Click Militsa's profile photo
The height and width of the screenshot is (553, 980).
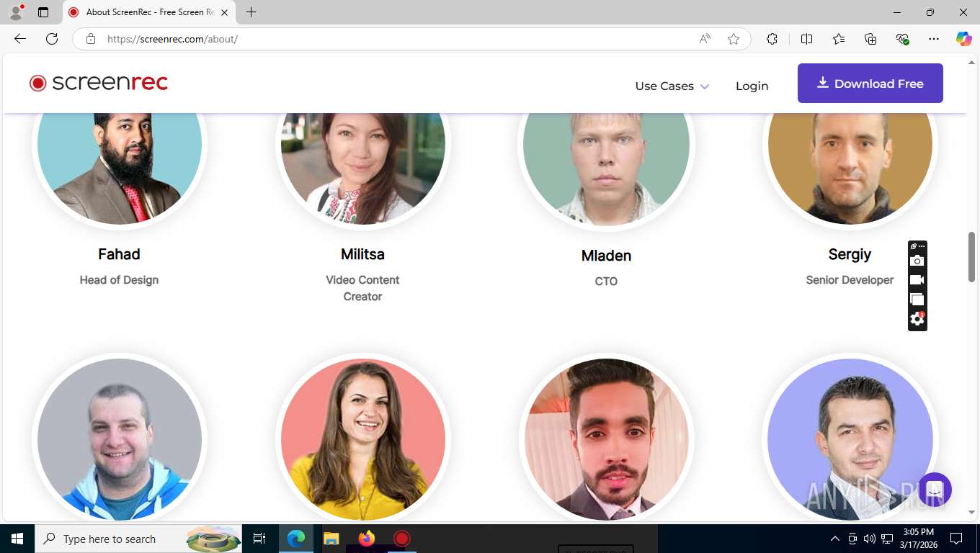(363, 169)
